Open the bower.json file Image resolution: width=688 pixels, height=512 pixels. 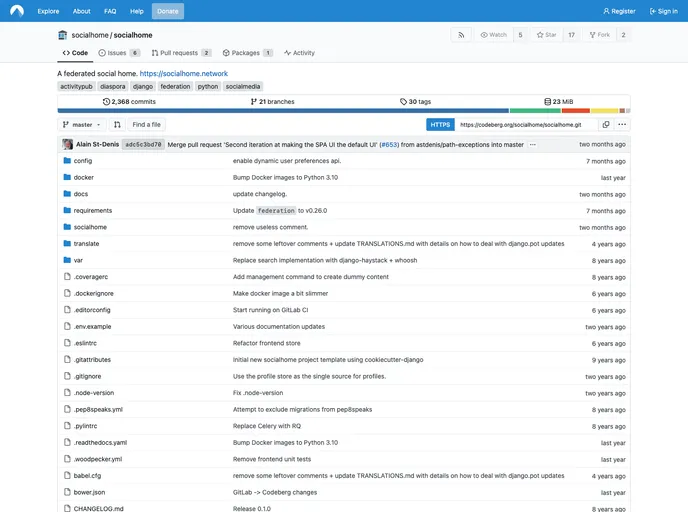(90, 492)
